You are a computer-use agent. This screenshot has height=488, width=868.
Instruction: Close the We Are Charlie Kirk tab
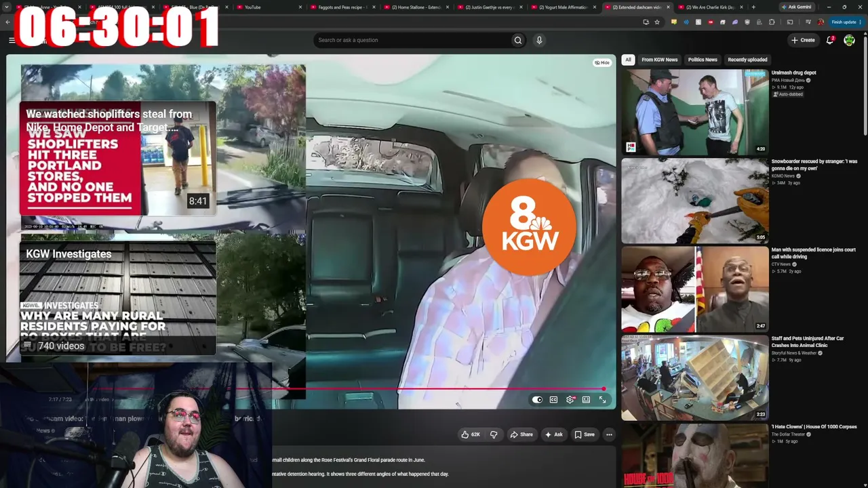coord(741,7)
